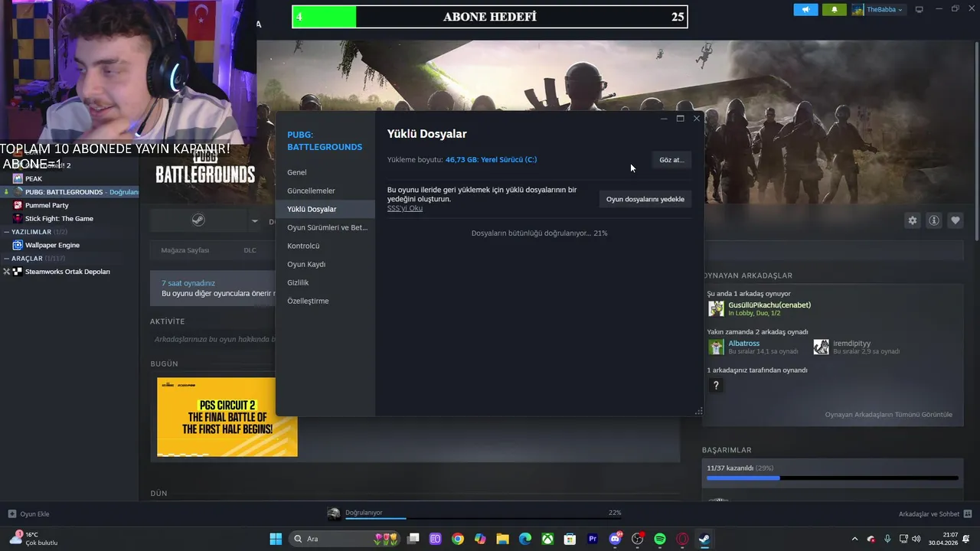Click Oyun Ekle at bottom left
The width and height of the screenshot is (980, 551).
tap(28, 514)
